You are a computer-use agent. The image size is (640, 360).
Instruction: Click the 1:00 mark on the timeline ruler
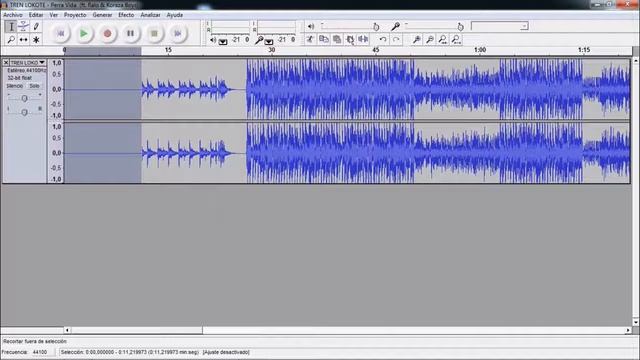(480, 50)
